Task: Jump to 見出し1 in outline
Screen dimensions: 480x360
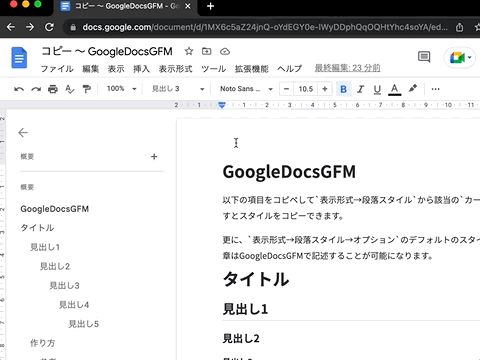Action: 45,247
